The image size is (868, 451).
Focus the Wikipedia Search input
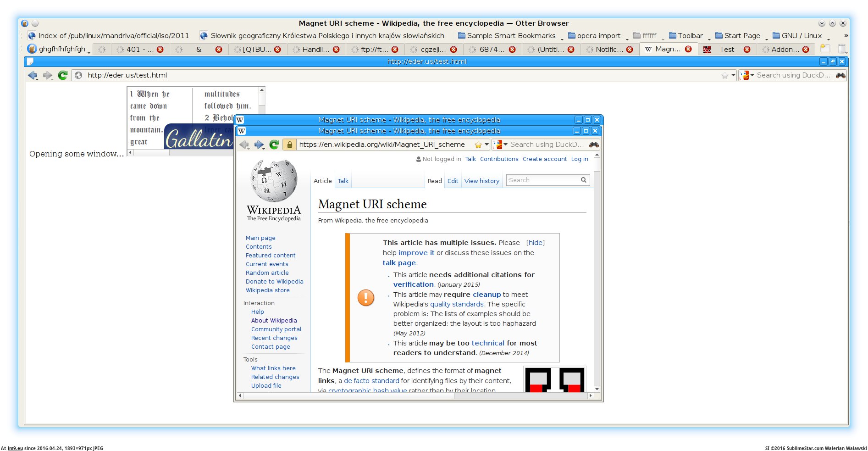(x=543, y=180)
